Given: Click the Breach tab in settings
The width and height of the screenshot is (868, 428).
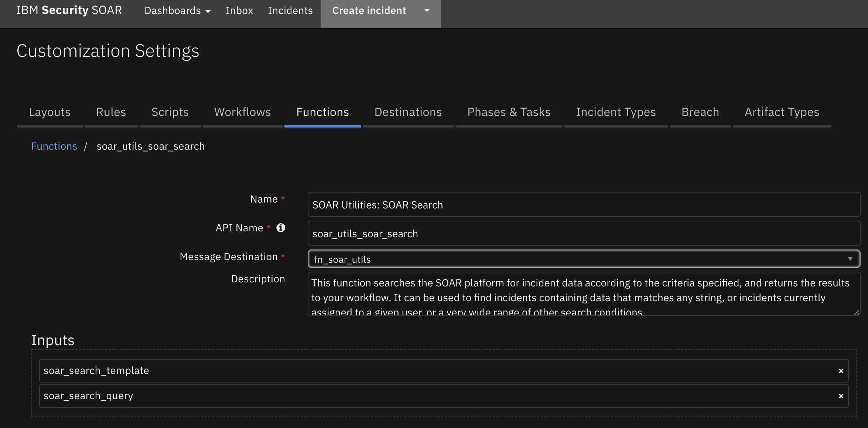Looking at the screenshot, I should (700, 111).
